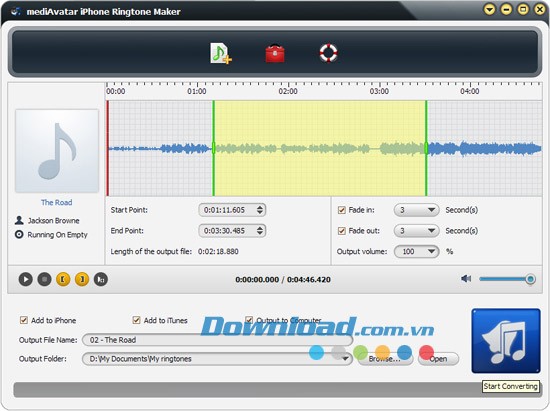This screenshot has width=550, height=411.
Task: Mute audio with the speaker icon
Action: coord(466,279)
